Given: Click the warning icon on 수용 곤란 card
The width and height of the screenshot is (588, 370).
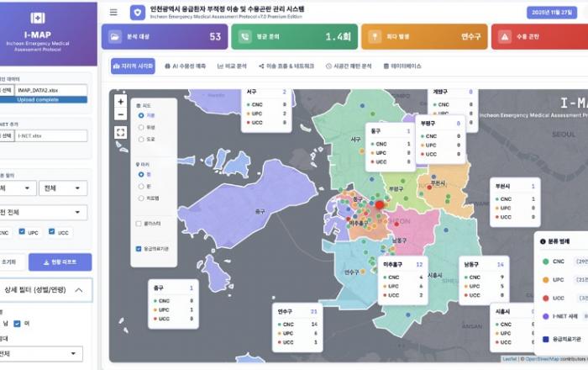Looking at the screenshot, I should 503,37.
